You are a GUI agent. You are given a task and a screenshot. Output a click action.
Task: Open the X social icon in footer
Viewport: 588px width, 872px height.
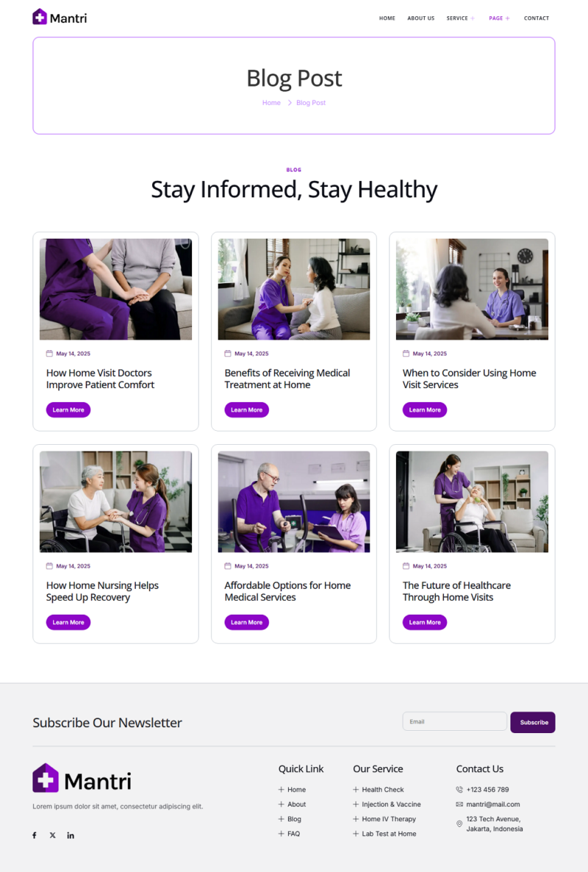[53, 835]
